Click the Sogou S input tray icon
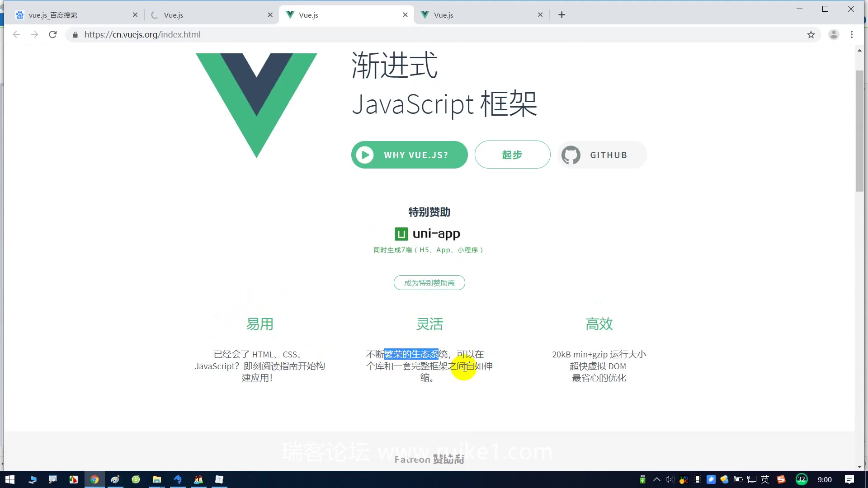Viewport: 868px width, 488px height. (x=781, y=479)
